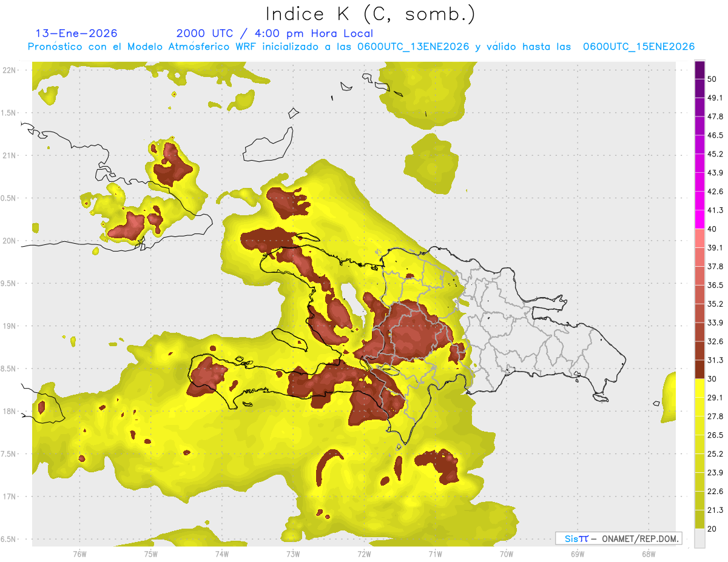Pick the dark purple swatch above 50
The height and width of the screenshot is (562, 728).
(699, 70)
